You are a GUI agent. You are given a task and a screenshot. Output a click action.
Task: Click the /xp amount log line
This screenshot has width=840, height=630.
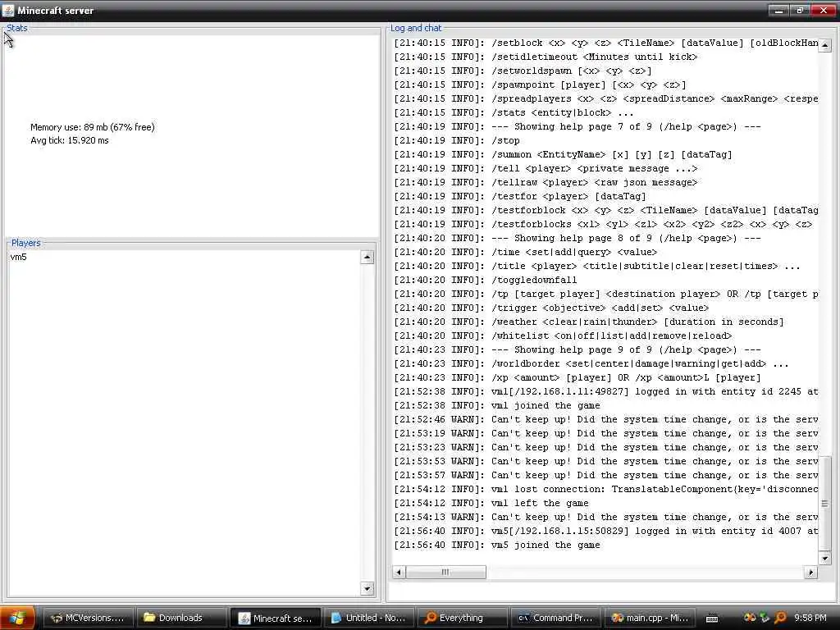pos(577,377)
